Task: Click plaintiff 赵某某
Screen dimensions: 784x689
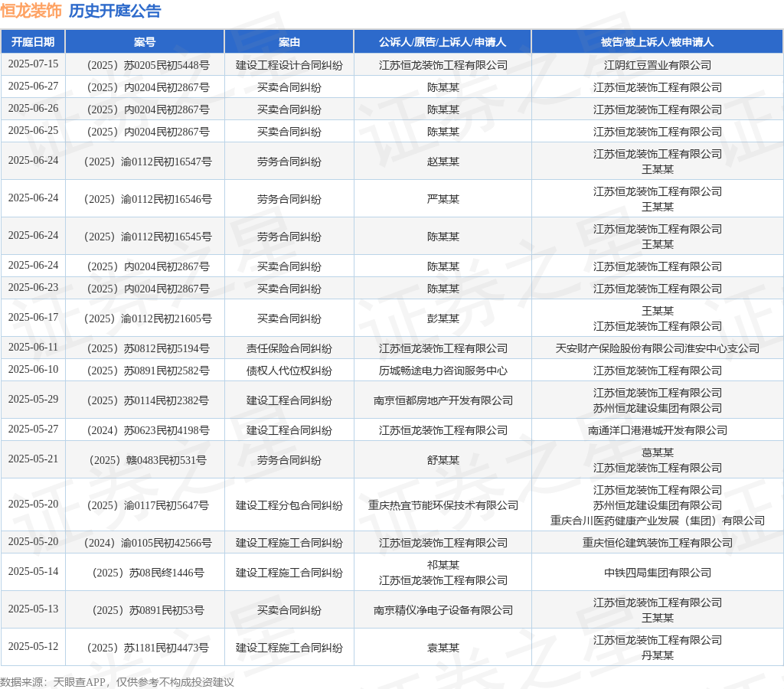Action: pos(443,162)
